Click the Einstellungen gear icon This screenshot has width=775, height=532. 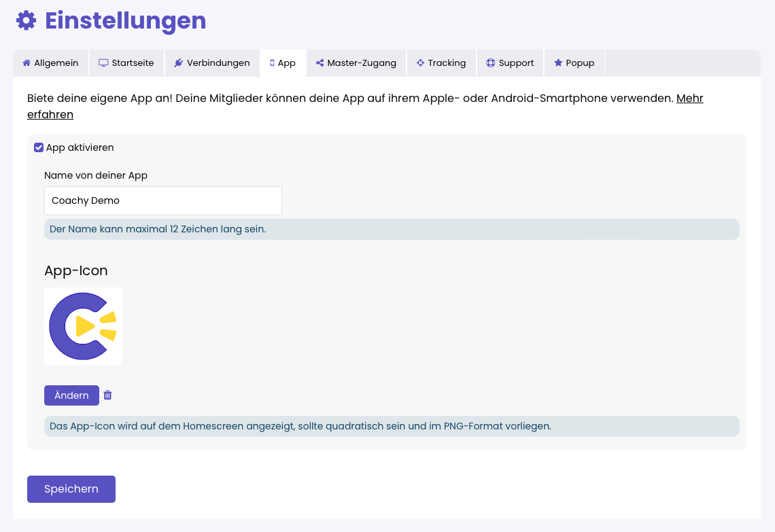point(27,21)
